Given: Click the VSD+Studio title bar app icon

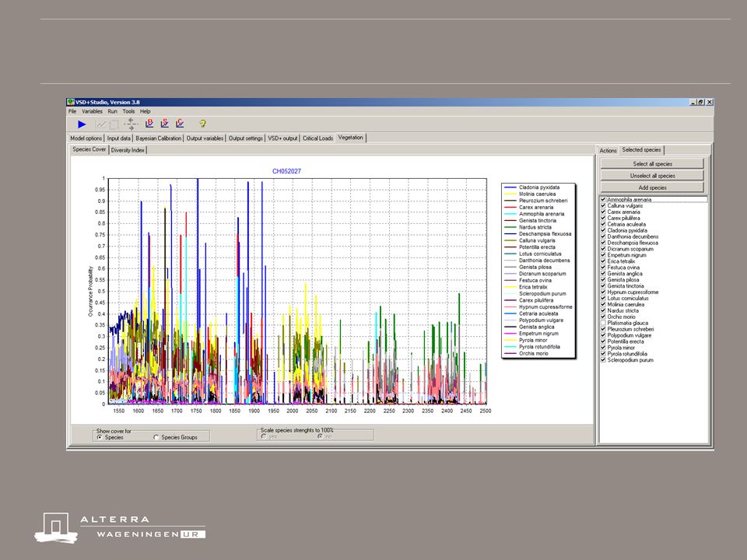Looking at the screenshot, I should pos(71,102).
